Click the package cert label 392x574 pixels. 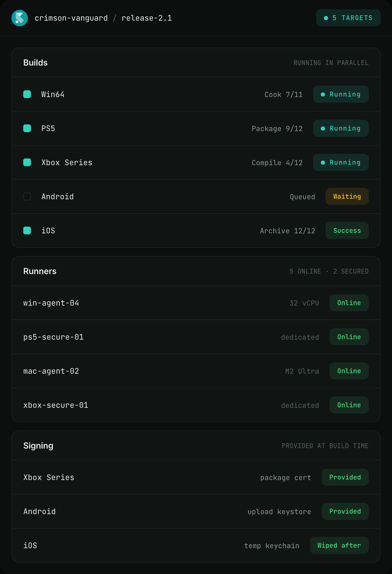286,477
